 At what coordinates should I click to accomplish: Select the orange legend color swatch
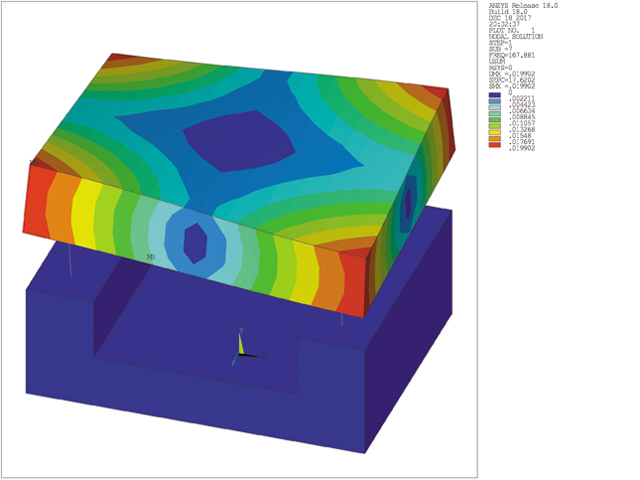click(x=493, y=137)
